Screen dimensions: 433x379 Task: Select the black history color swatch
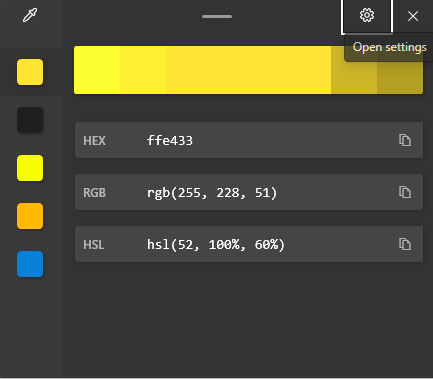[x=30, y=120]
